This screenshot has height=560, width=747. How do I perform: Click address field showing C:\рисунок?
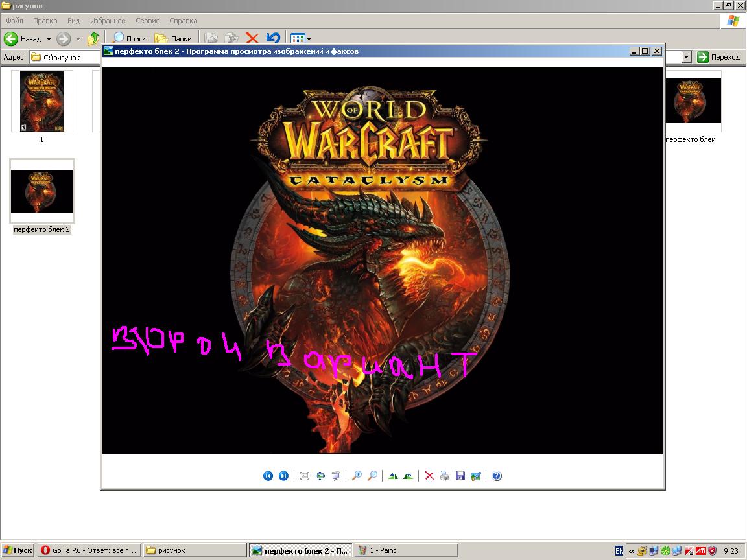tap(65, 57)
